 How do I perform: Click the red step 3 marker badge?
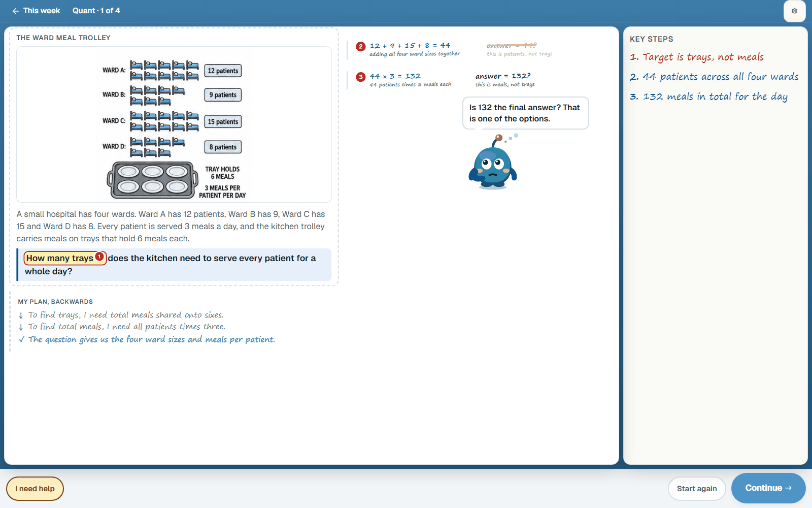pyautogui.click(x=360, y=77)
